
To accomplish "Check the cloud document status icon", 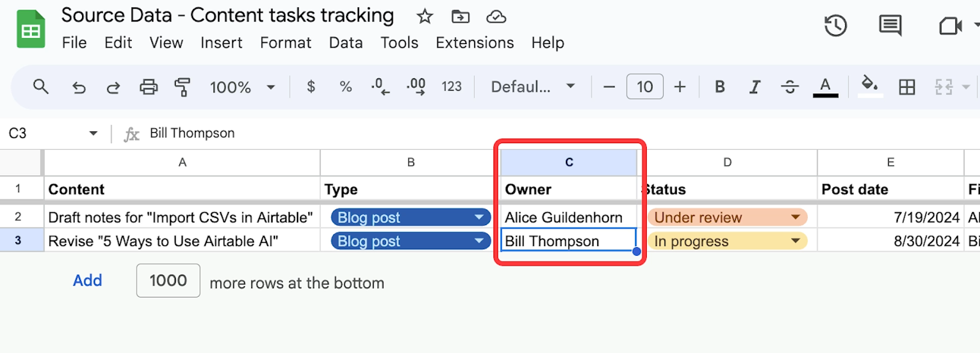I will click(496, 17).
